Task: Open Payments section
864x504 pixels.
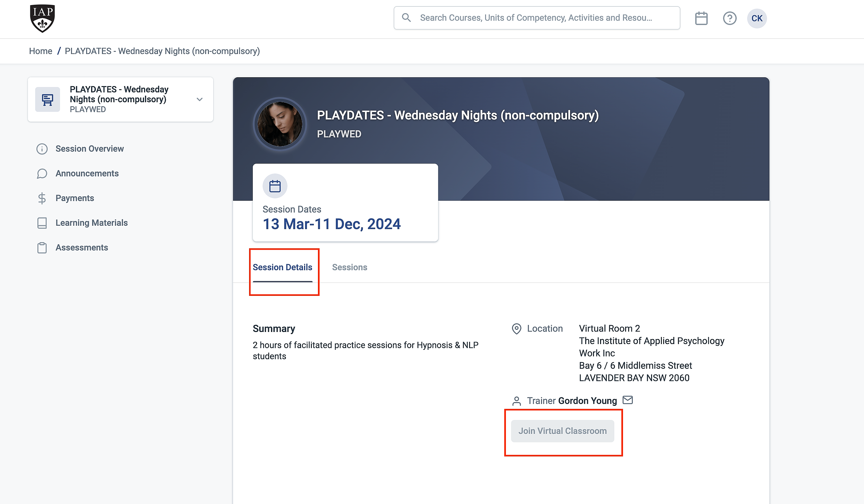Action: point(74,198)
